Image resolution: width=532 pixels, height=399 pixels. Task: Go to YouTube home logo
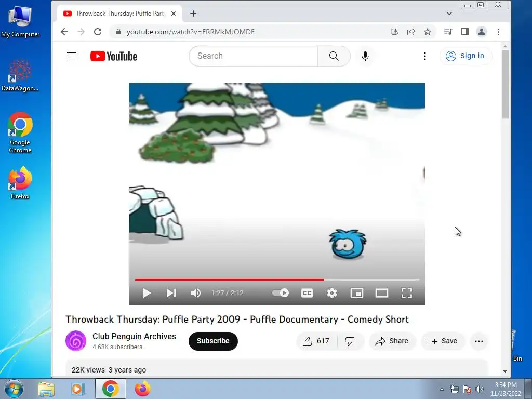point(114,56)
